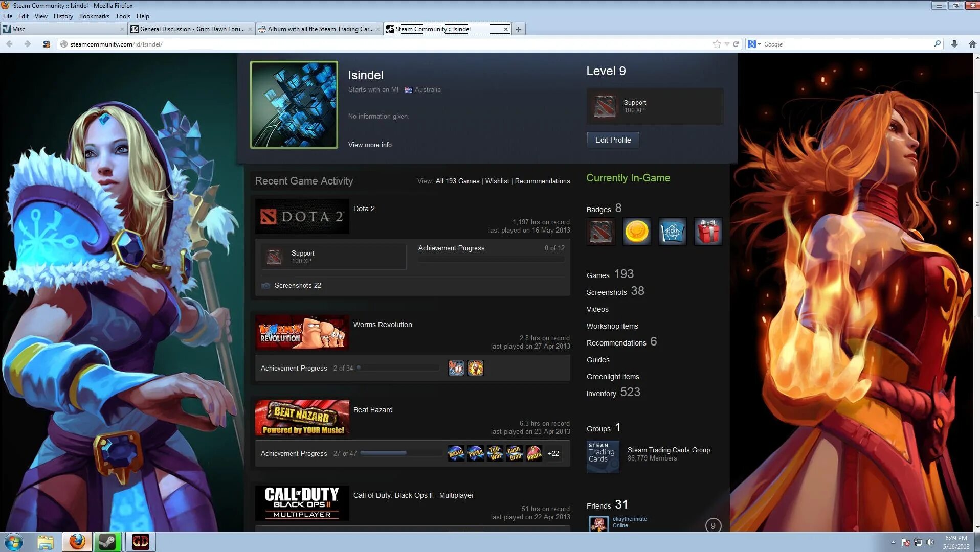Switch to the Grim Dawn Forums tab
Screen dimensions: 980x552
click(x=192, y=29)
